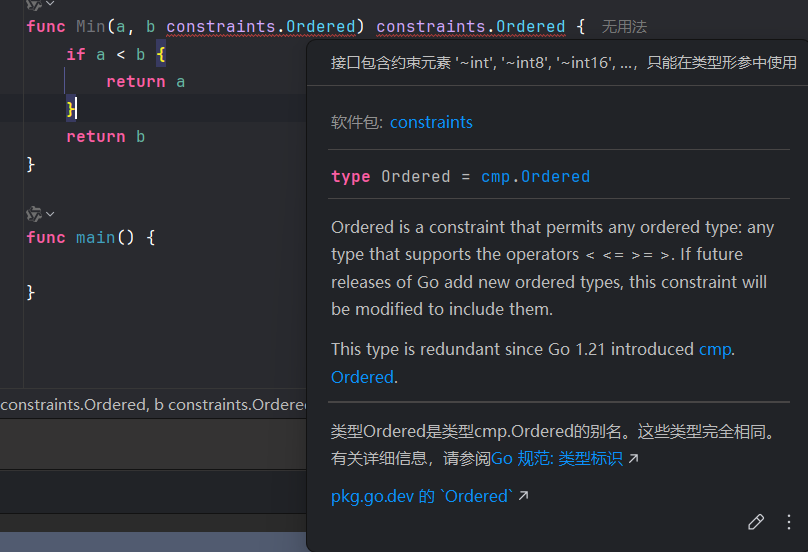Click the highlighted opening brace after 'if a < b'
The width and height of the screenshot is (808, 552).
[x=161, y=54]
